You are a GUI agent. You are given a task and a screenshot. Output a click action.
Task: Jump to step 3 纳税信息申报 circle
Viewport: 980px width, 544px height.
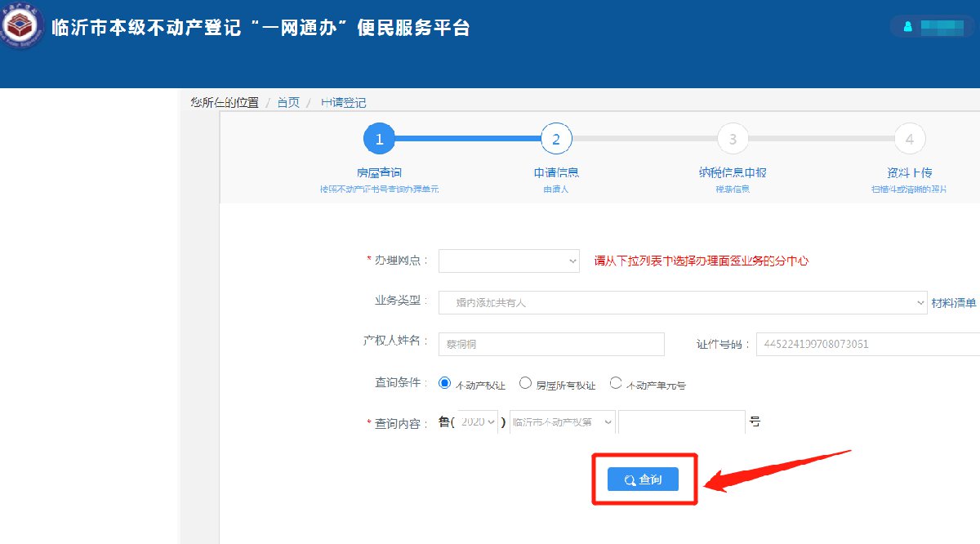click(x=733, y=140)
